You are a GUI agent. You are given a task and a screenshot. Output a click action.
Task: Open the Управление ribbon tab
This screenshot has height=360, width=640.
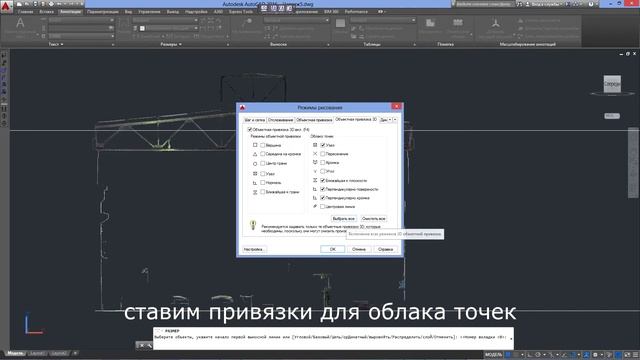(x=149, y=12)
